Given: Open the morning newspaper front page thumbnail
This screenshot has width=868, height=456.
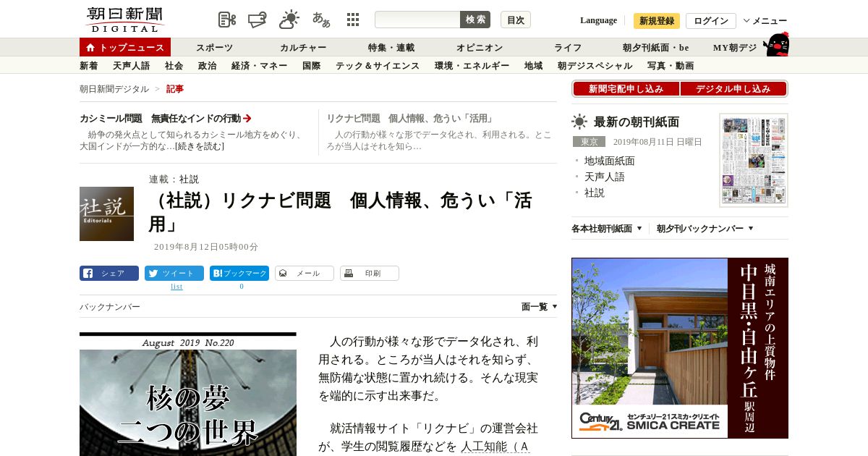Looking at the screenshot, I should [754, 160].
